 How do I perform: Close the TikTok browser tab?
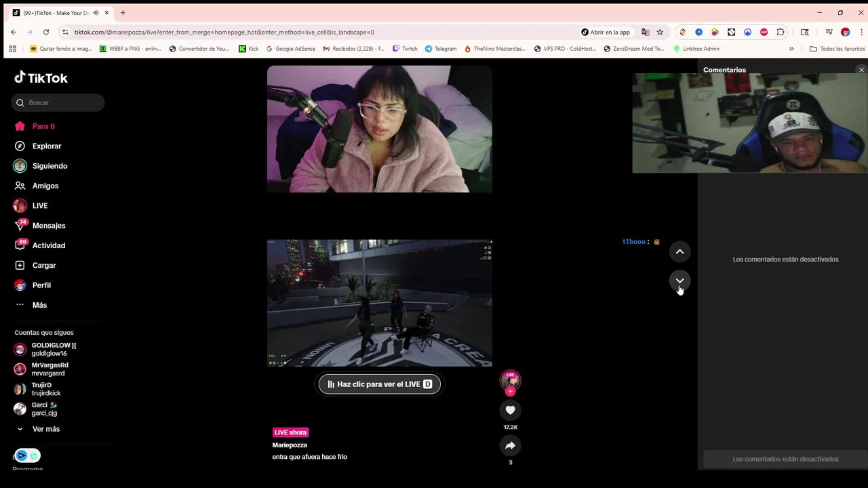tap(106, 13)
